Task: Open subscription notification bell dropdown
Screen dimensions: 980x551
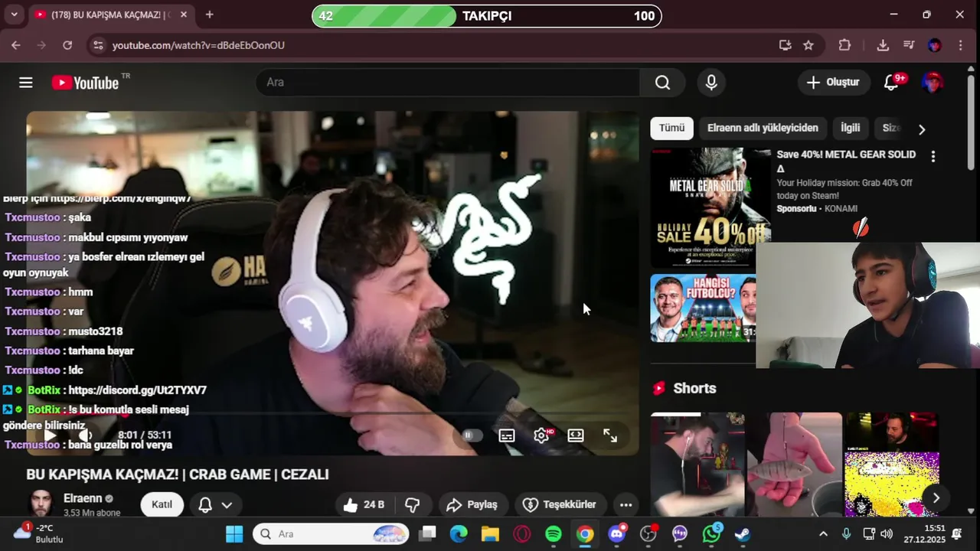Action: (x=215, y=504)
